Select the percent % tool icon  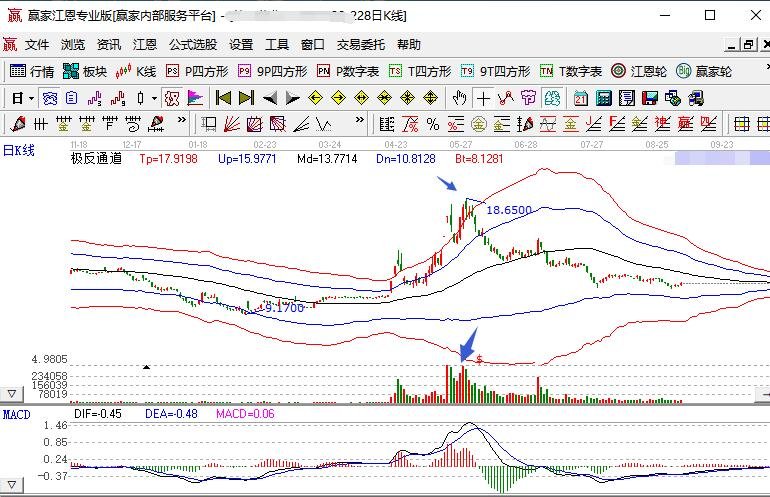coord(433,124)
